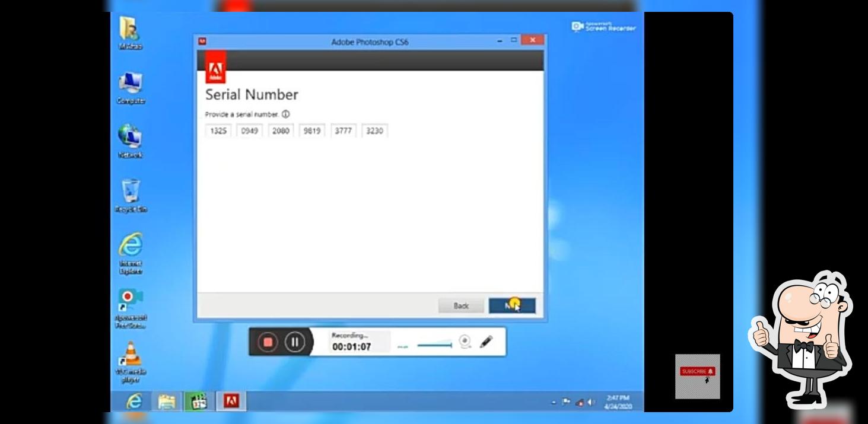The height and width of the screenshot is (424, 868).
Task: Open Apowersoft screen recorder desktop shortcut
Action: (x=131, y=308)
